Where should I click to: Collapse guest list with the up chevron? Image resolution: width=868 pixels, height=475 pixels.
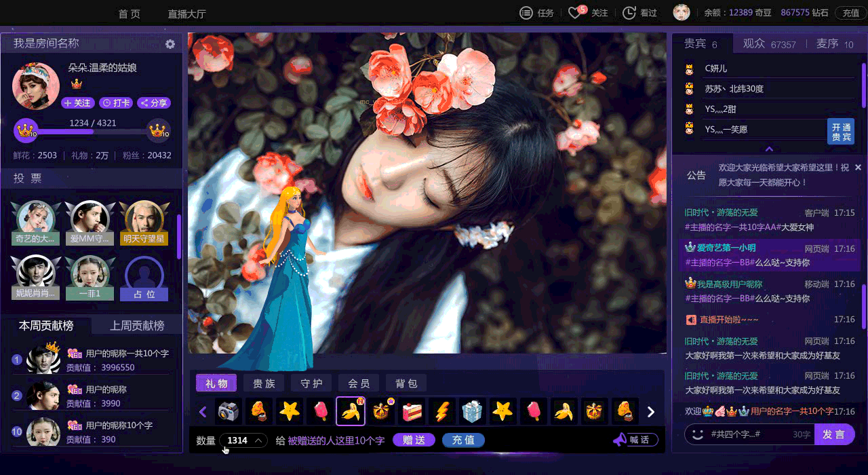[x=769, y=149]
